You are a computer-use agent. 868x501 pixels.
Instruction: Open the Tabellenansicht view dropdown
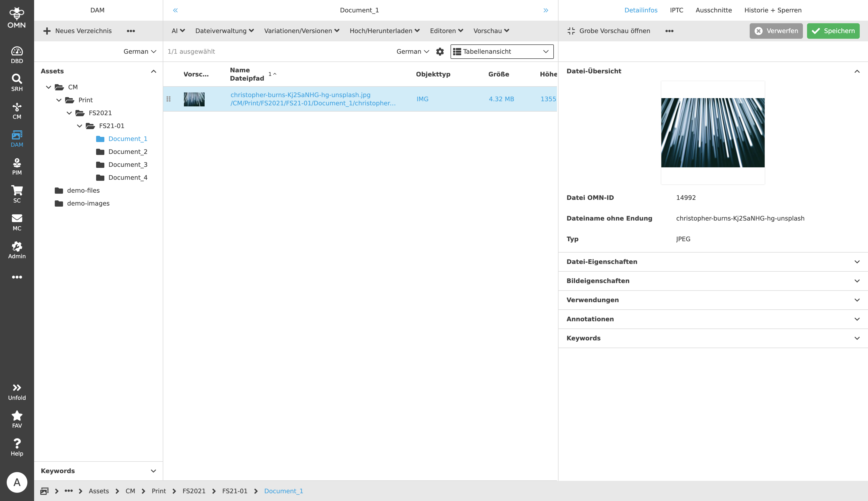pyautogui.click(x=502, y=52)
